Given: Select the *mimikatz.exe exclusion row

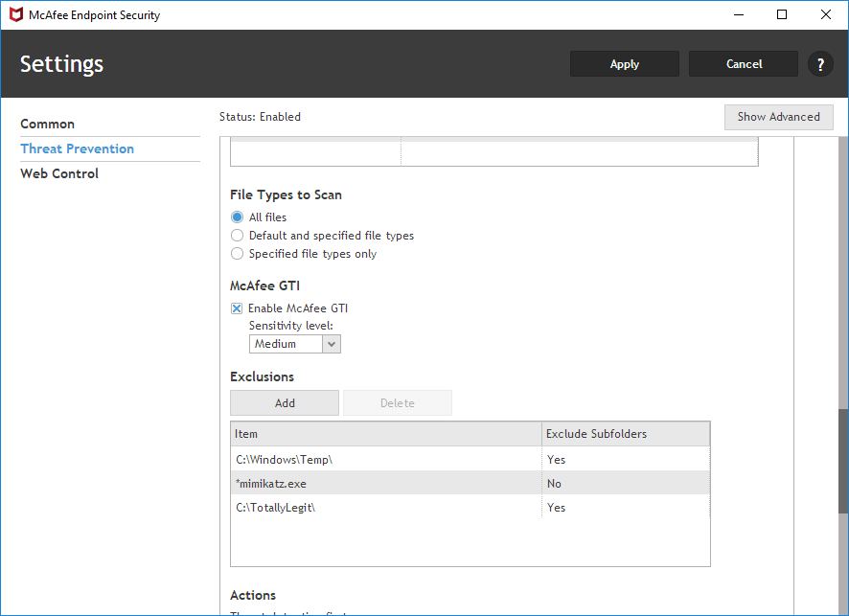Looking at the screenshot, I should [470, 483].
